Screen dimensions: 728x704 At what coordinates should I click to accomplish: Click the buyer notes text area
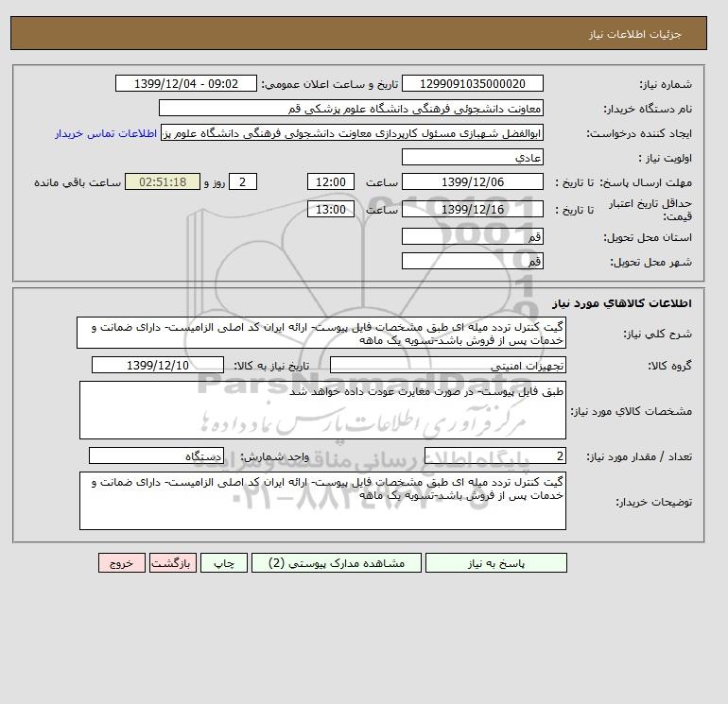(322, 501)
